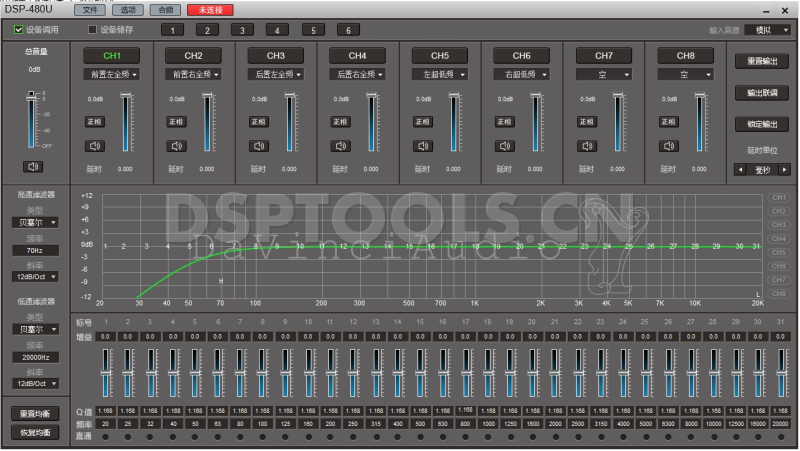Toggle the 直通 bypass dot for the 5000 Hz band
Screen dimensions: 800x451
click(645, 437)
